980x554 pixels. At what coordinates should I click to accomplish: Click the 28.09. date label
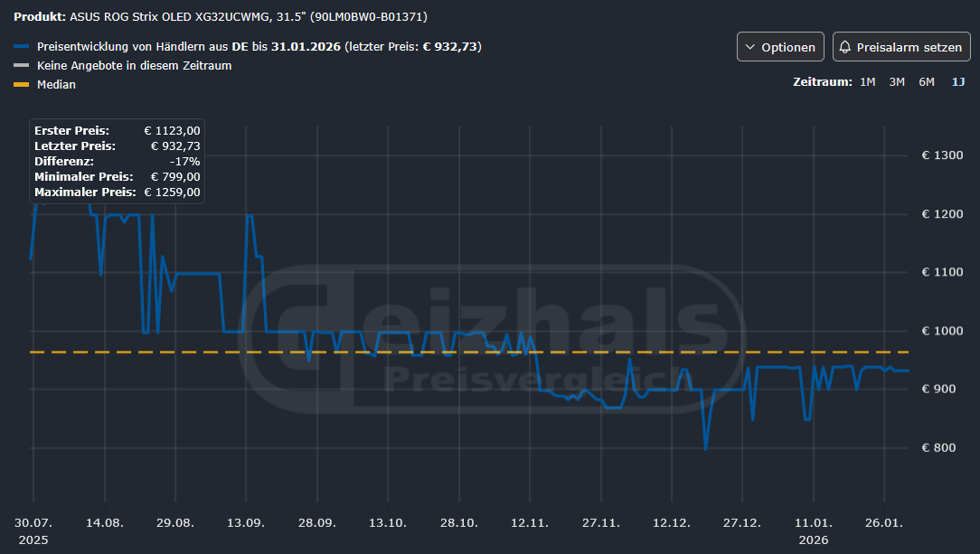317,522
